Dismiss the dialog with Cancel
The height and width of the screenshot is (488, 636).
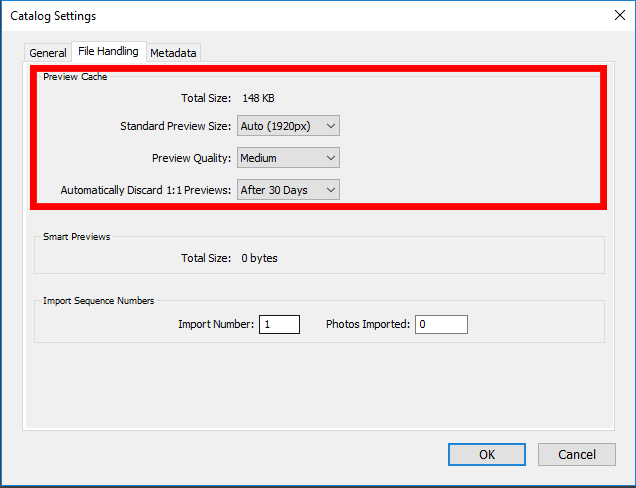click(577, 454)
